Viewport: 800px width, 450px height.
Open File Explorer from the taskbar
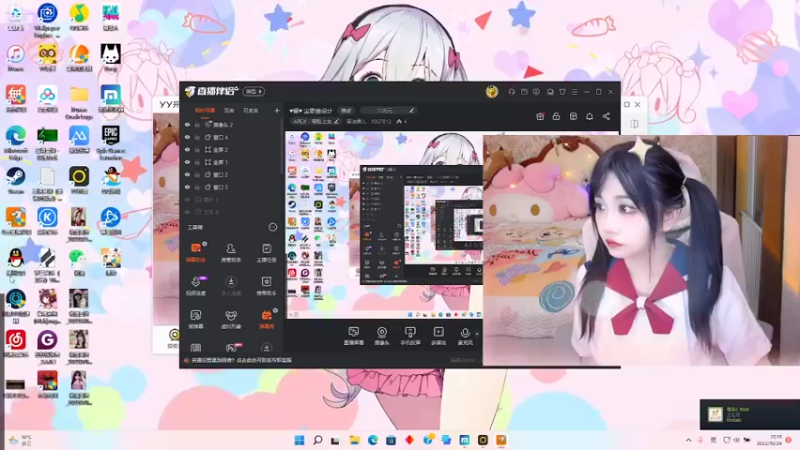coord(354,440)
